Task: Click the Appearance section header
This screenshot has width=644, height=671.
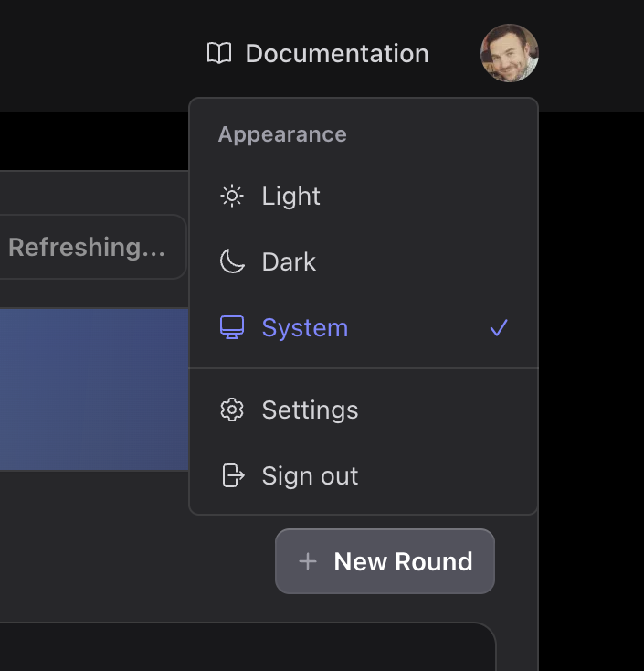Action: (282, 134)
